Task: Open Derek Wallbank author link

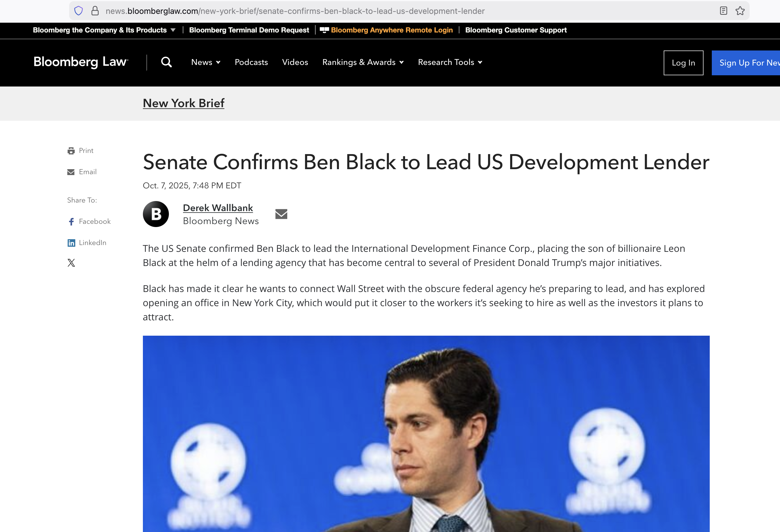Action: tap(218, 208)
